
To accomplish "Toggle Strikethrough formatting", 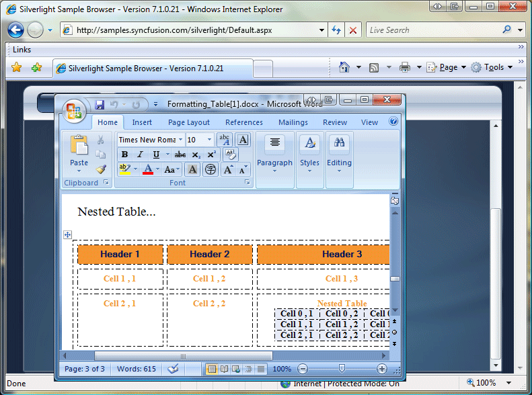I will pyautogui.click(x=180, y=155).
